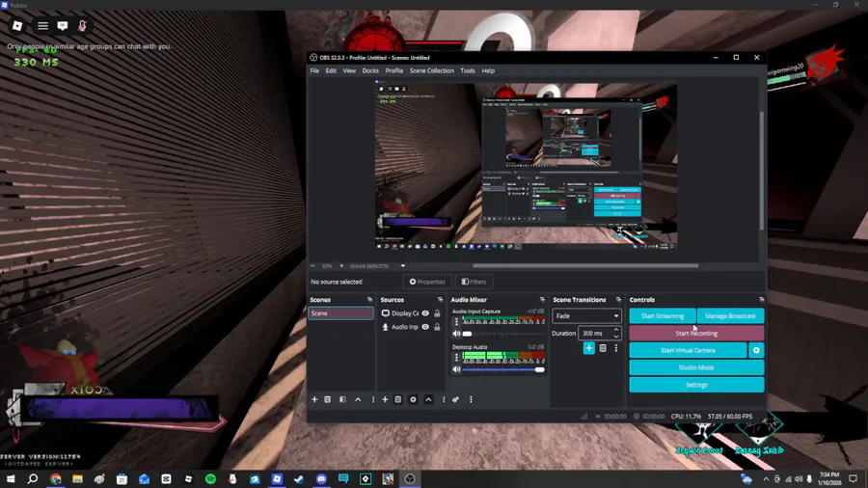Viewport: 868px width, 488px height.
Task: Toggle the Roblox microphone mute icon
Action: click(82, 26)
